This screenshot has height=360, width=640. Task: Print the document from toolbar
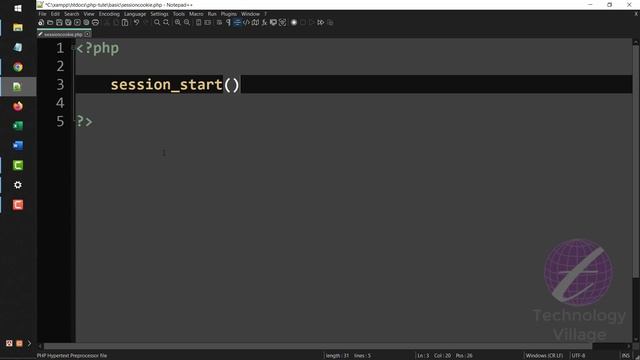95,22
